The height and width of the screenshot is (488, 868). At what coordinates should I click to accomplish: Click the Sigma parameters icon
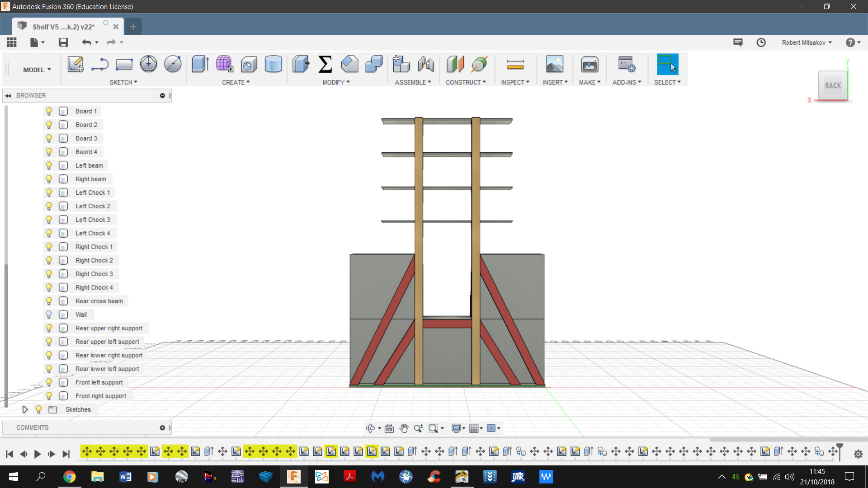click(x=325, y=64)
